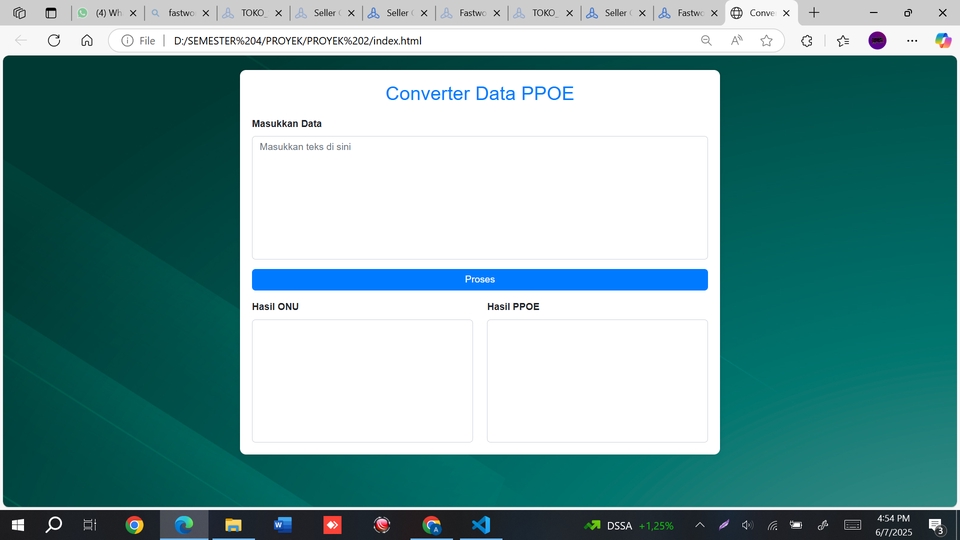Show hidden system tray icons
This screenshot has width=960, height=540.
click(700, 525)
